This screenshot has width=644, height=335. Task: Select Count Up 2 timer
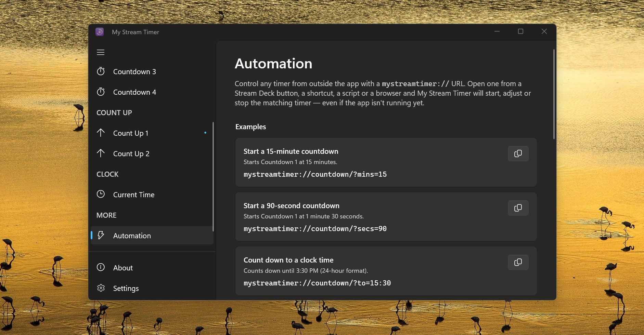click(152, 153)
